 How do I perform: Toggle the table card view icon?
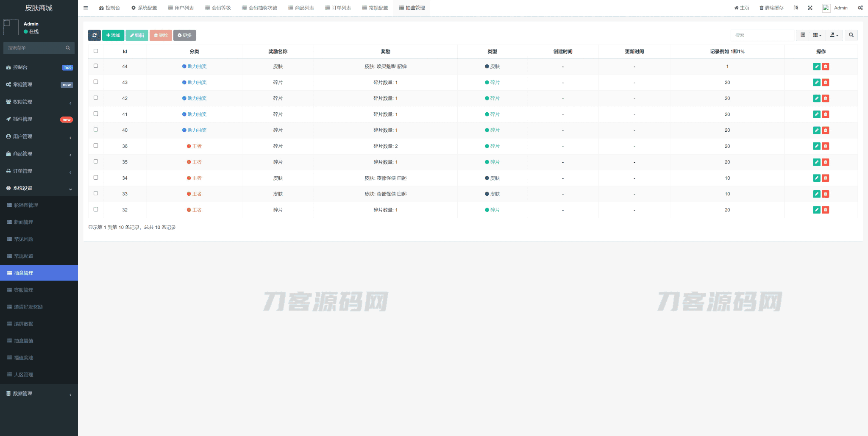pos(803,35)
